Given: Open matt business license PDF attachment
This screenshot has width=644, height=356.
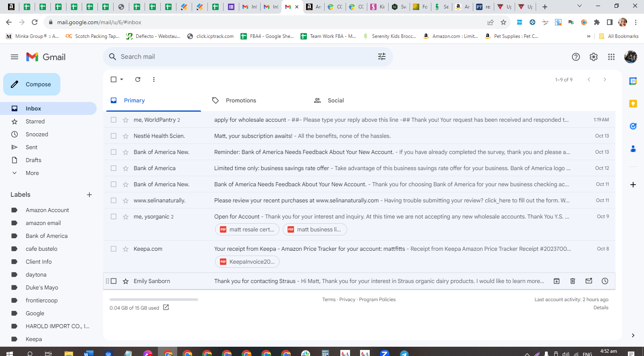Looking at the screenshot, I should [x=315, y=229].
